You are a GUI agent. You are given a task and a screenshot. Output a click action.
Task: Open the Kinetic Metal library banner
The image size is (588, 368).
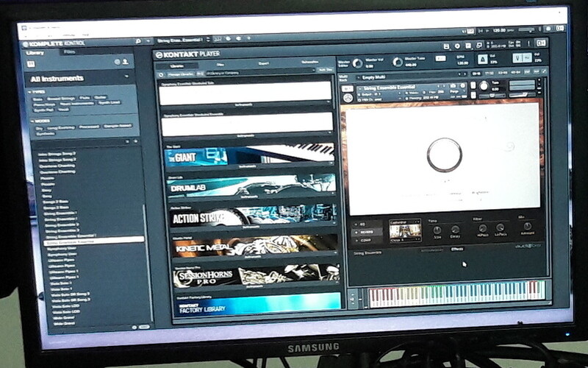(x=255, y=246)
